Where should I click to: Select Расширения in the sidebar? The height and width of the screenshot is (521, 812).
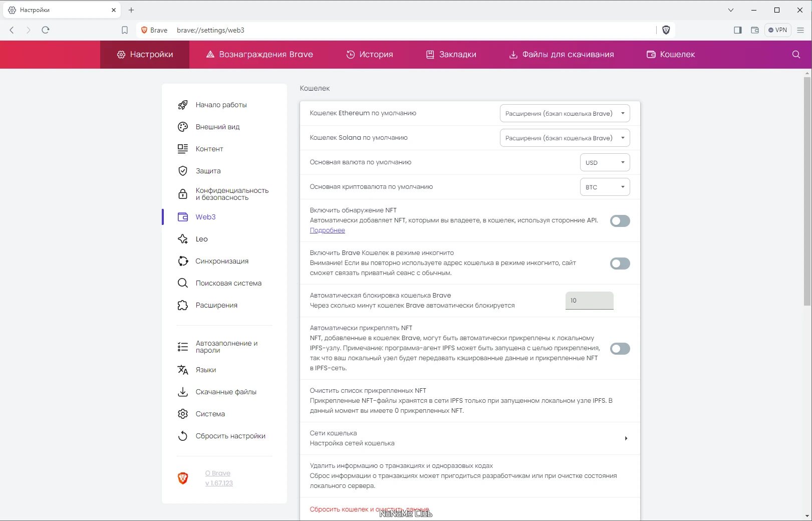216,305
